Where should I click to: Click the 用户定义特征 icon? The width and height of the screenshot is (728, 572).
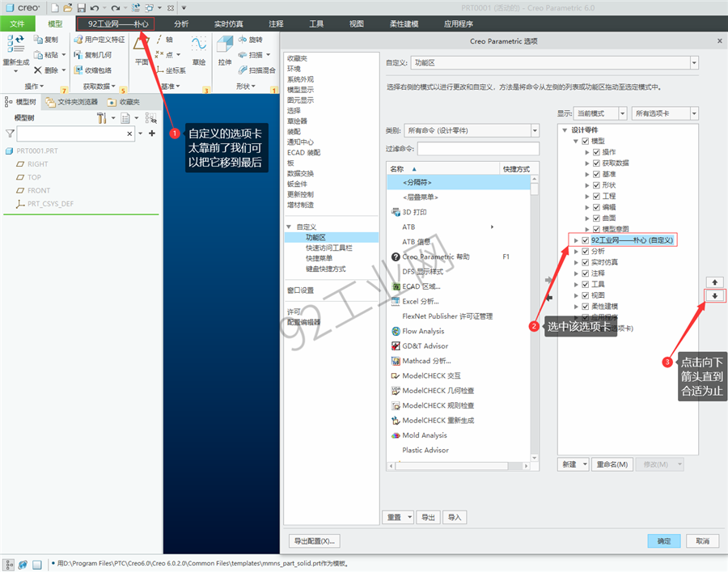pos(78,40)
